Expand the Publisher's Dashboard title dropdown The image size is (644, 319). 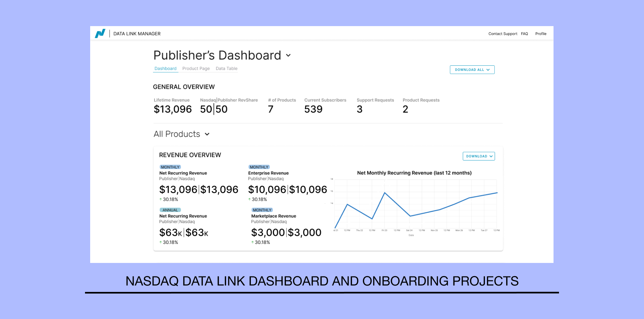289,55
